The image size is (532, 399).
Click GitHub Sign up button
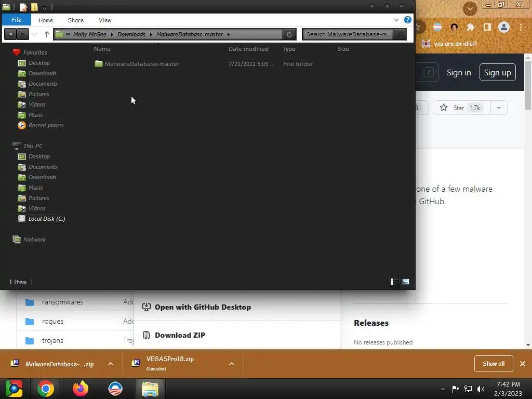click(x=497, y=73)
